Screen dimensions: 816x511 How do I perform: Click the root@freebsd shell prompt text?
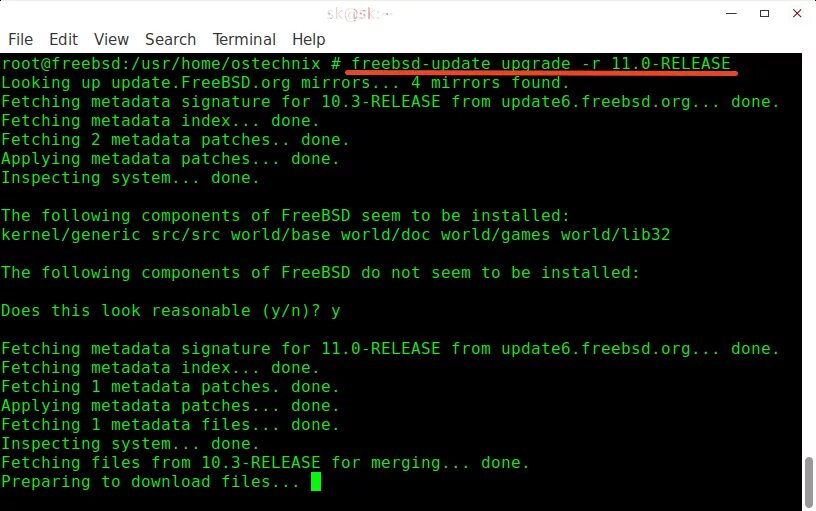171,63
